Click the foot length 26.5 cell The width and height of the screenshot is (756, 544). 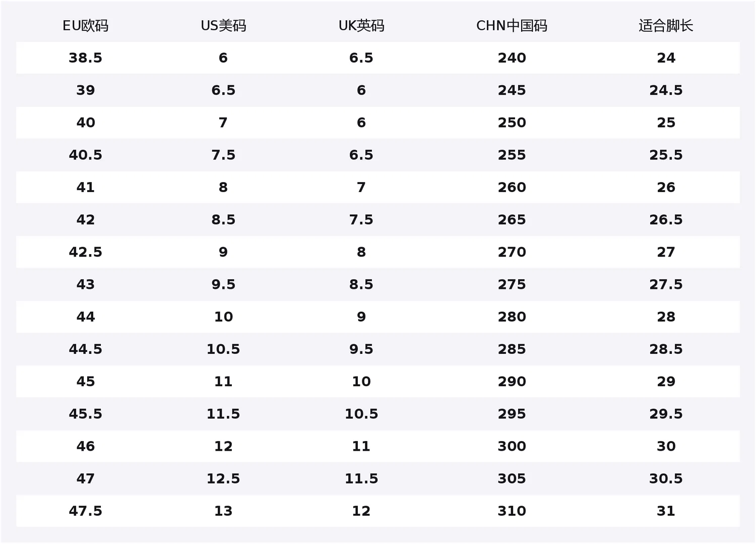pyautogui.click(x=666, y=219)
